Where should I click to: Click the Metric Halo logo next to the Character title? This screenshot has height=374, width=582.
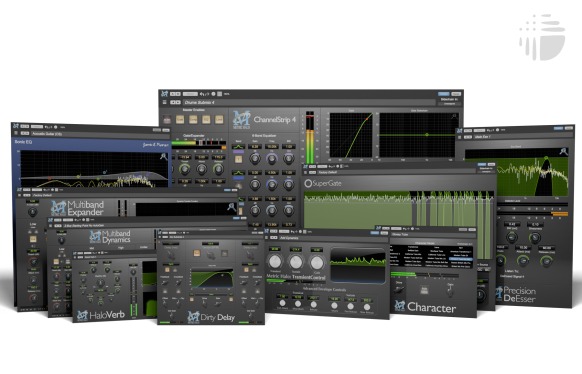(x=399, y=306)
